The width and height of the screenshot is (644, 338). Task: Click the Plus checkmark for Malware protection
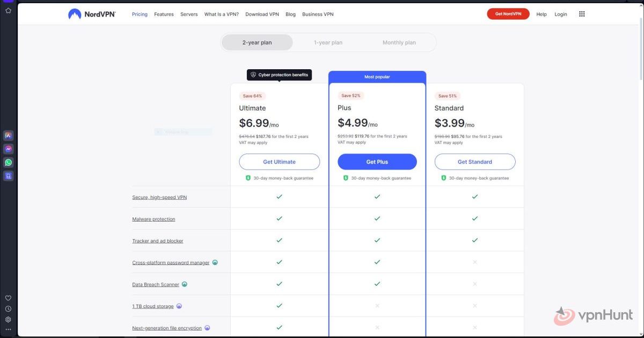point(377,219)
